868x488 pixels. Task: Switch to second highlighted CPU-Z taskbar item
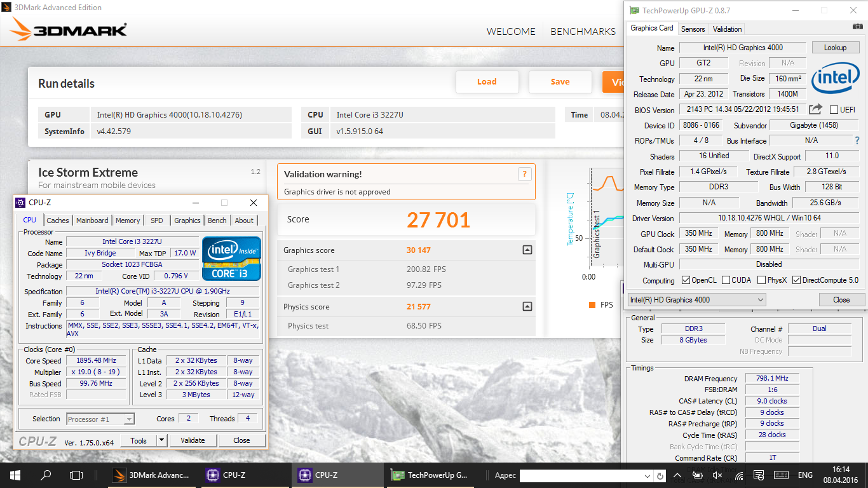pos(337,475)
